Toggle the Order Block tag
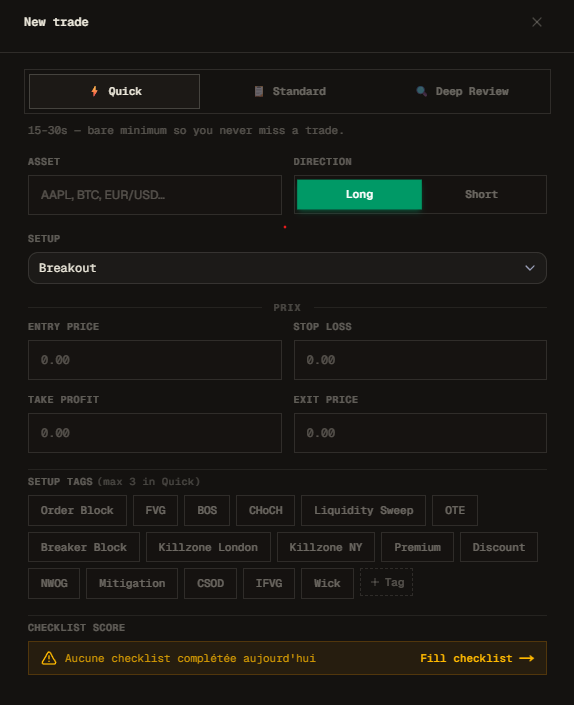The width and height of the screenshot is (574, 705). click(x=77, y=510)
